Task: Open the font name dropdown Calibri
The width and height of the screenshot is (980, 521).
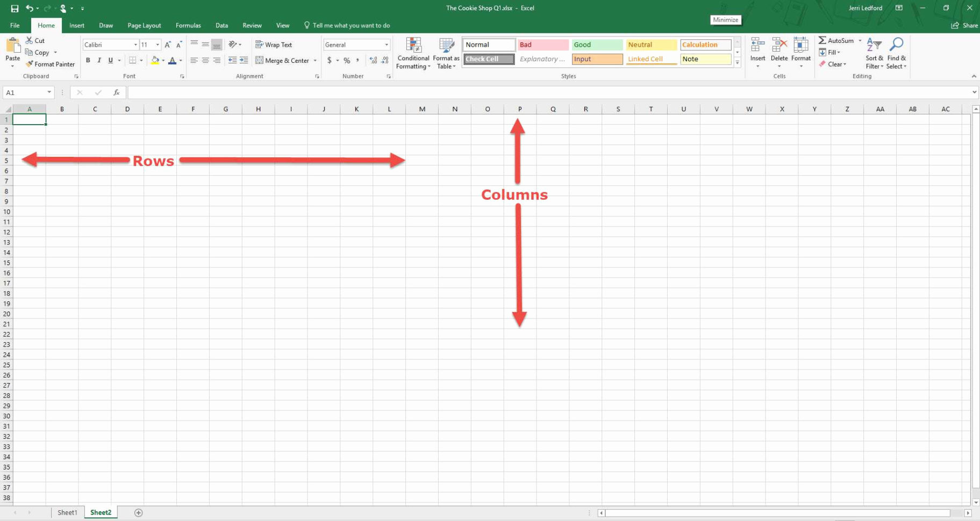Action: pyautogui.click(x=135, y=45)
